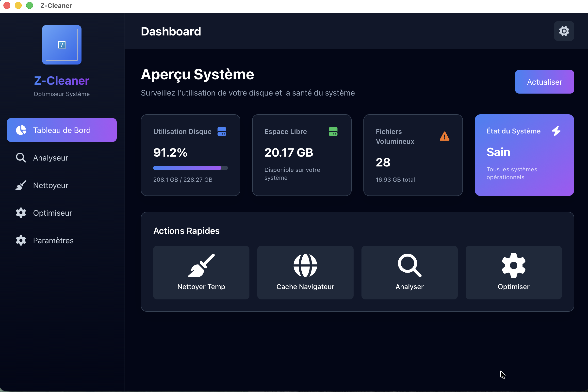
Task: Open the Analyseur sidebar section
Action: click(x=50, y=158)
